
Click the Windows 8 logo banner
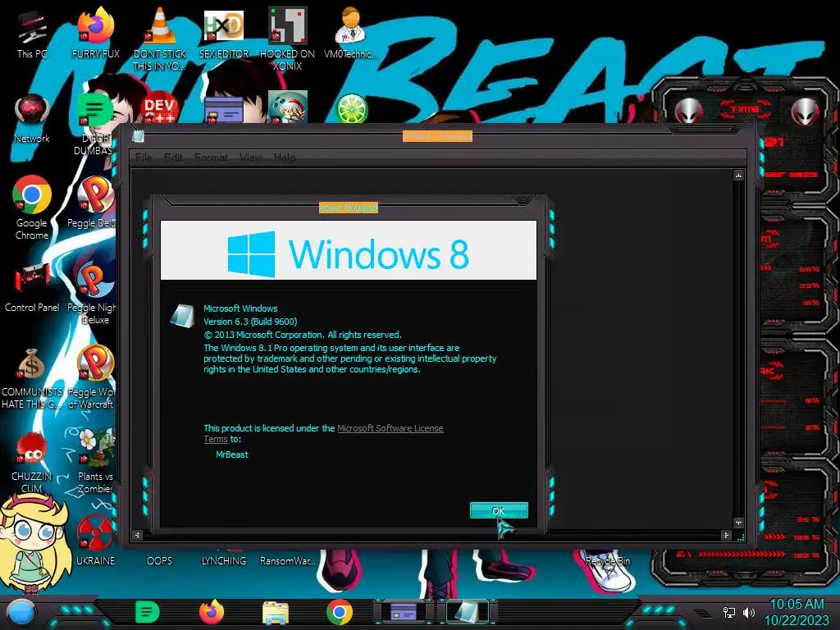[x=348, y=250]
